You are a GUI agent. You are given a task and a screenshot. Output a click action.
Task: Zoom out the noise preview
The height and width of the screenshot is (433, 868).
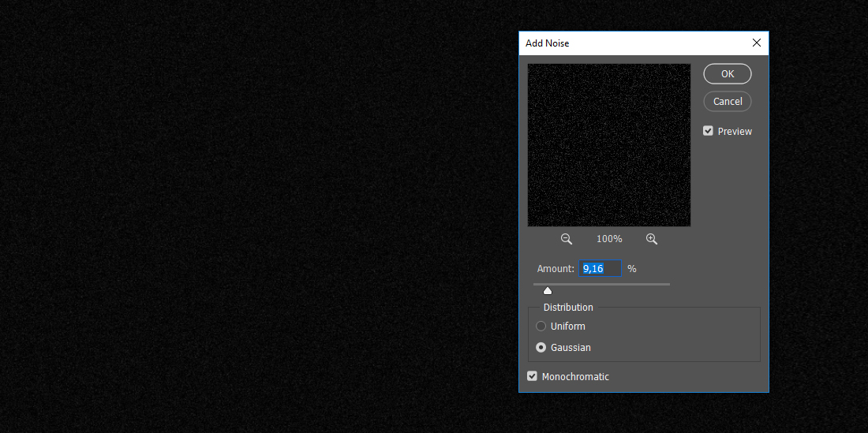pyautogui.click(x=567, y=239)
